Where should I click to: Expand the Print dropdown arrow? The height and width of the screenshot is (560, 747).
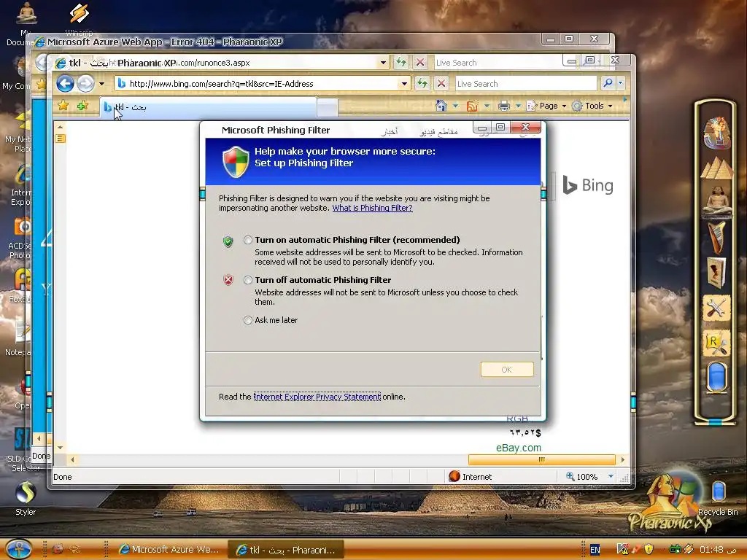pyautogui.click(x=518, y=106)
